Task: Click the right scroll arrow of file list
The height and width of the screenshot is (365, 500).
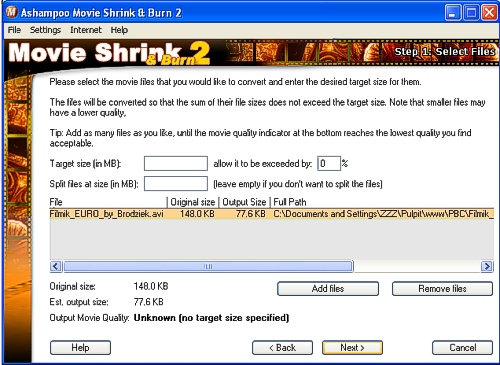Action: coord(487,266)
